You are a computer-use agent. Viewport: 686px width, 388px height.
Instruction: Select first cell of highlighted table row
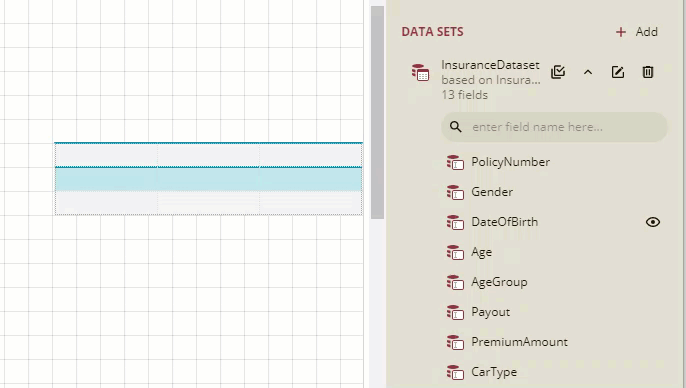(106, 179)
